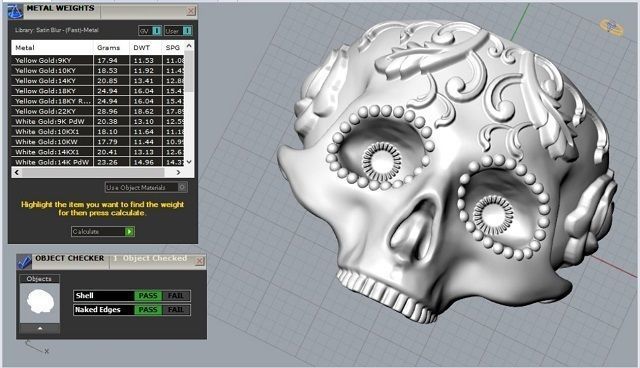Close the Metal Weights panel

191,11
